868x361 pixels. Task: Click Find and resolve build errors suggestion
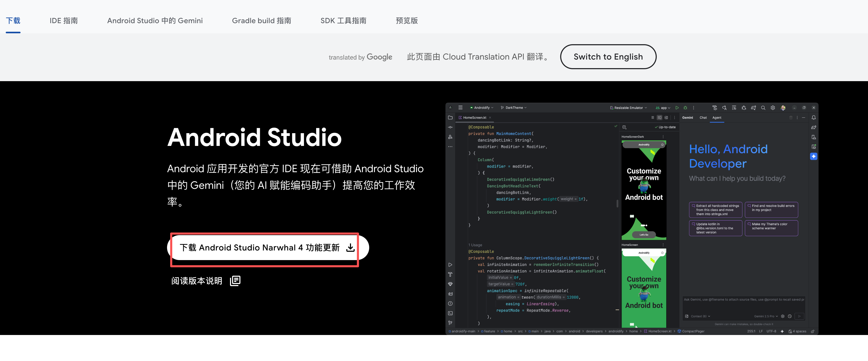(x=771, y=210)
